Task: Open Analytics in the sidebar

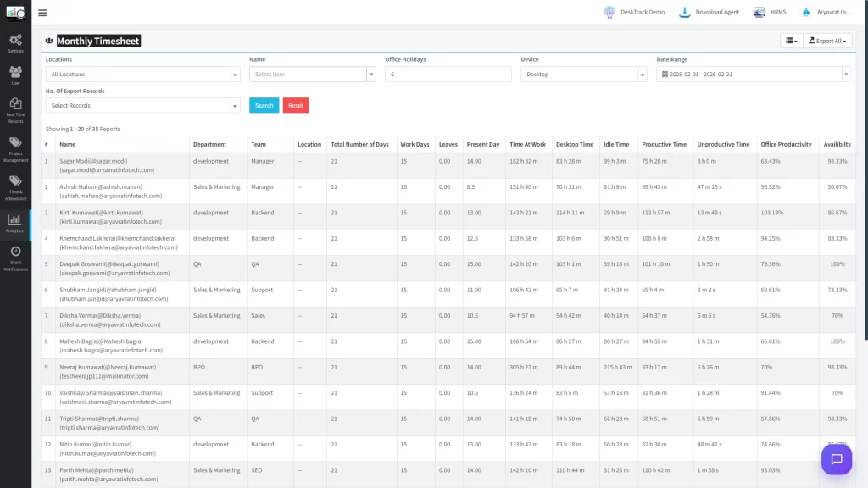Action: click(x=15, y=224)
